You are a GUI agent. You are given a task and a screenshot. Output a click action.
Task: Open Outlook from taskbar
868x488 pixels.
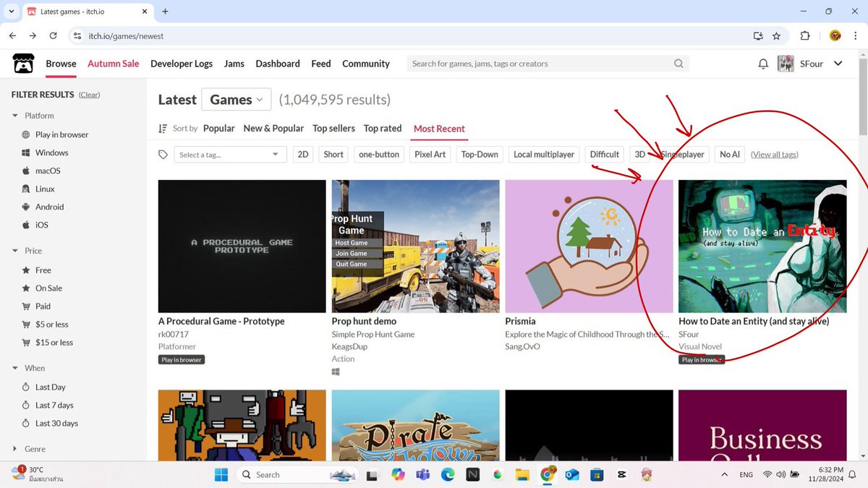[x=572, y=474]
